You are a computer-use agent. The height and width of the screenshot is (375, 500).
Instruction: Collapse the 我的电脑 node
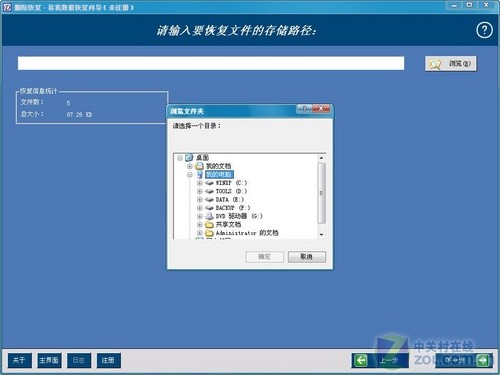(x=190, y=174)
